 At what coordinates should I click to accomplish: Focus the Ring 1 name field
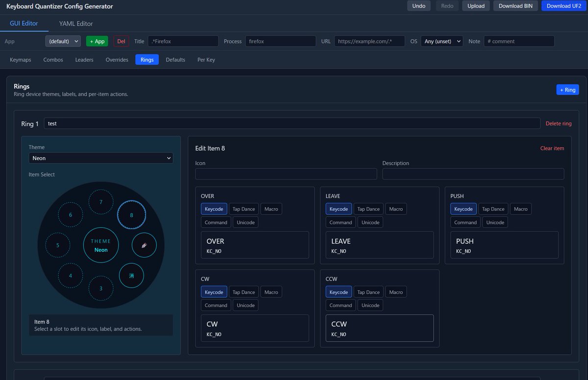292,123
